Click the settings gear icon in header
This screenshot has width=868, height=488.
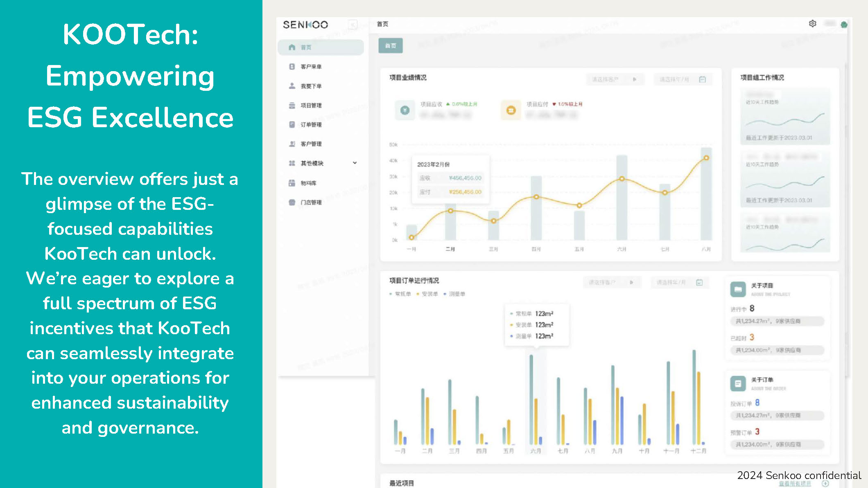[x=812, y=24]
